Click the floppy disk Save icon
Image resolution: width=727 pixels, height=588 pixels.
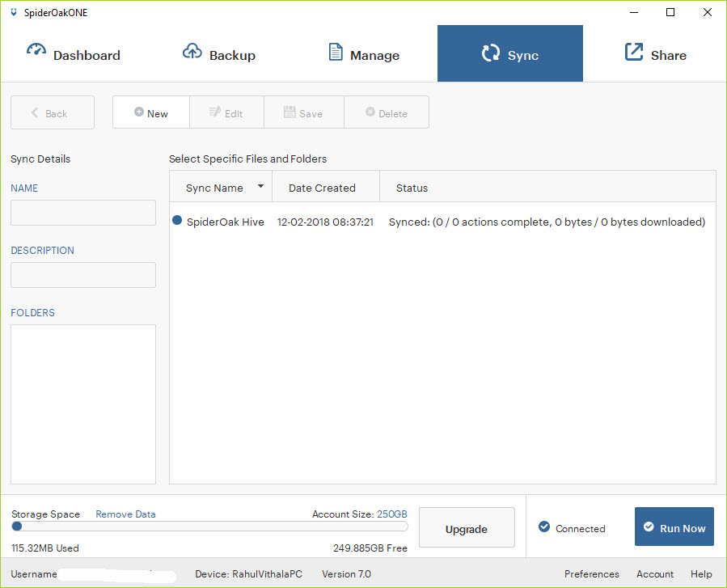click(290, 112)
